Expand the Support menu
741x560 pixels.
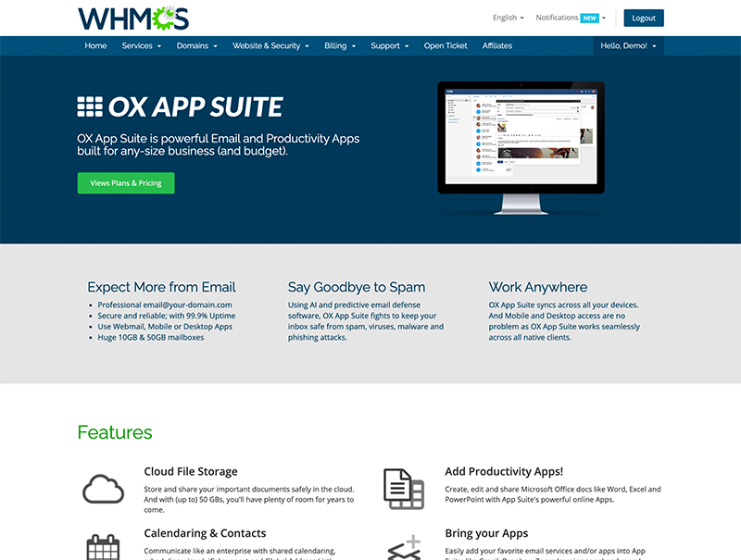389,45
